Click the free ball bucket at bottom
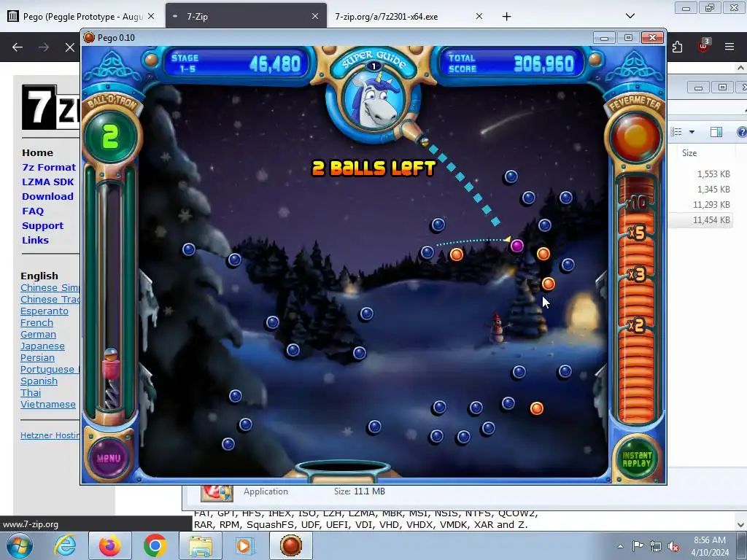The image size is (747, 560). click(343, 469)
